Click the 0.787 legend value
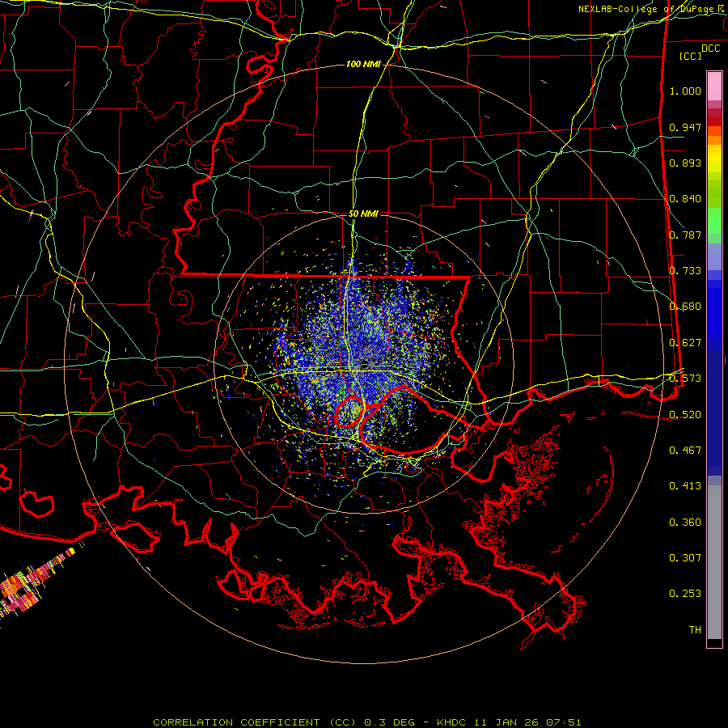This screenshot has width=728, height=728. point(685,235)
